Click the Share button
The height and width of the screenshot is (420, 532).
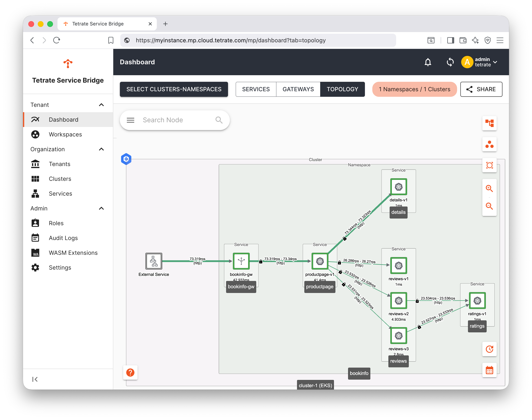pyautogui.click(x=481, y=89)
